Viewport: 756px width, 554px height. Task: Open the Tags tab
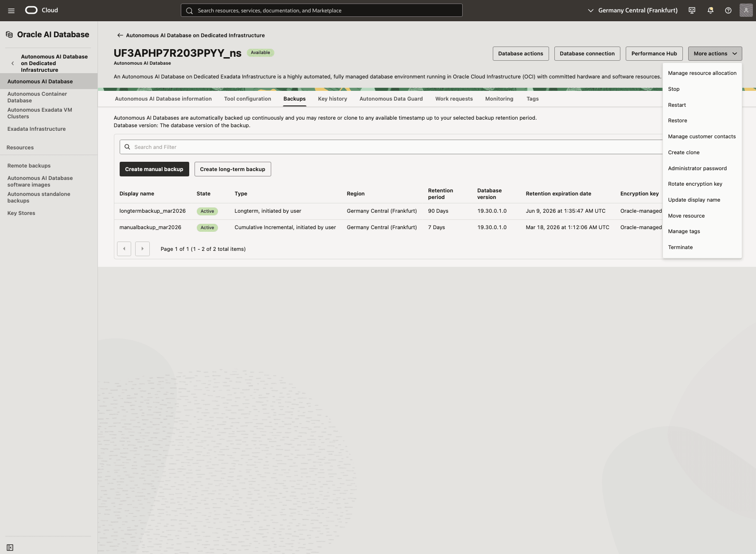[532, 99]
